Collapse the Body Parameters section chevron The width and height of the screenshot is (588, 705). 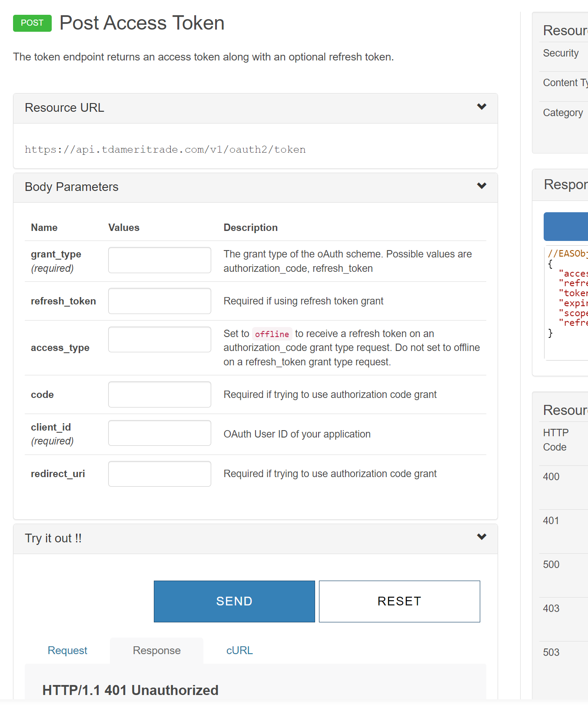[482, 186]
